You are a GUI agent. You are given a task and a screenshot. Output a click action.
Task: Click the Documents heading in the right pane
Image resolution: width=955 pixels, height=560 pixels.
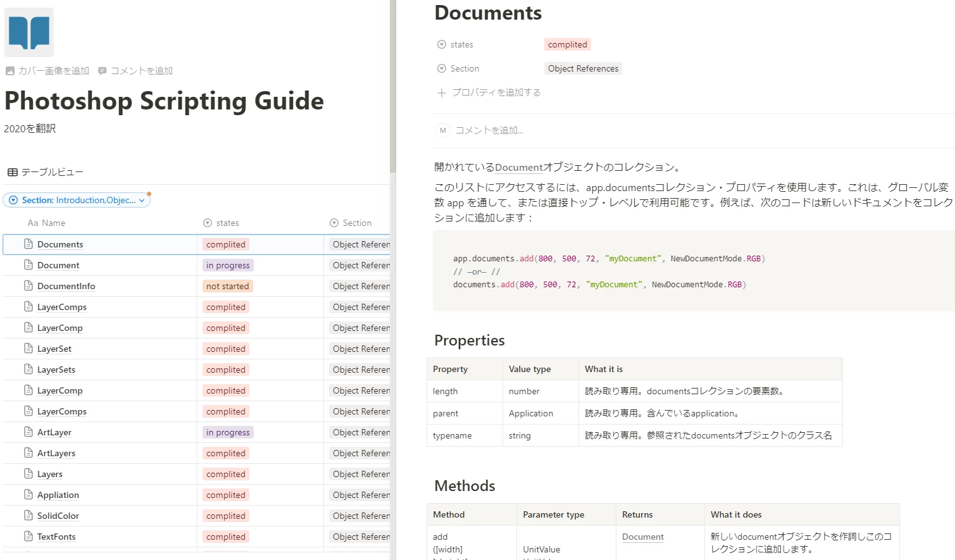point(488,13)
